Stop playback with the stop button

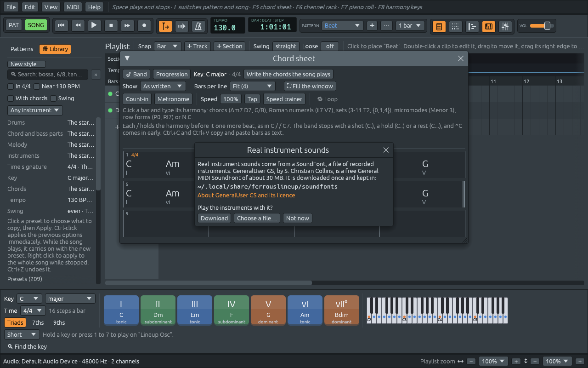[111, 26]
